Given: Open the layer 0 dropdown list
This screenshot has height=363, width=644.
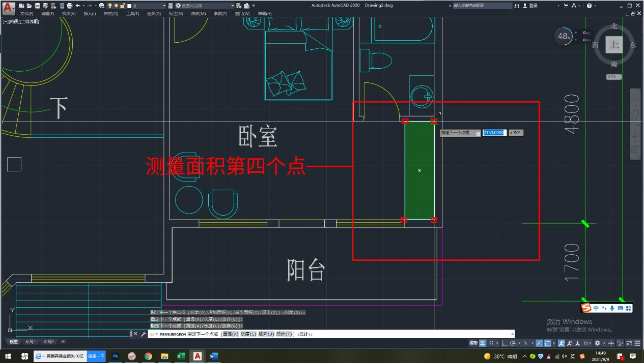Looking at the screenshot, I should click(x=164, y=6).
